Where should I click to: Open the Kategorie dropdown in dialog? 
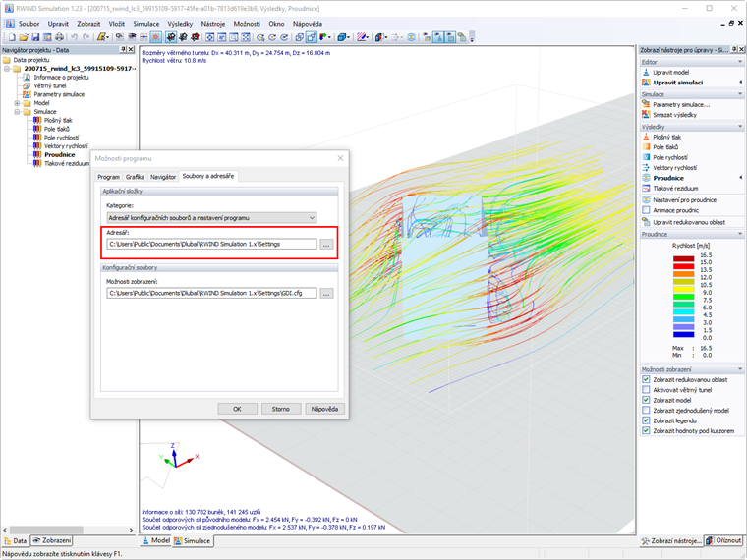pyautogui.click(x=211, y=218)
